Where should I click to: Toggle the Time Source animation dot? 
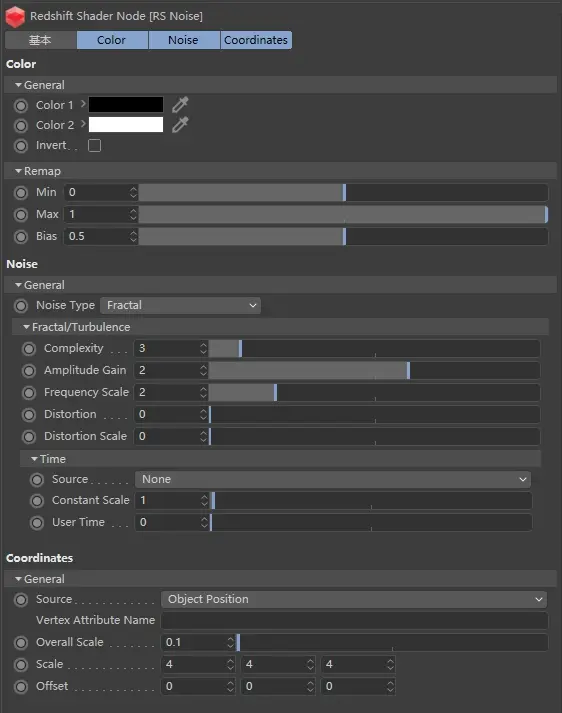(37, 480)
